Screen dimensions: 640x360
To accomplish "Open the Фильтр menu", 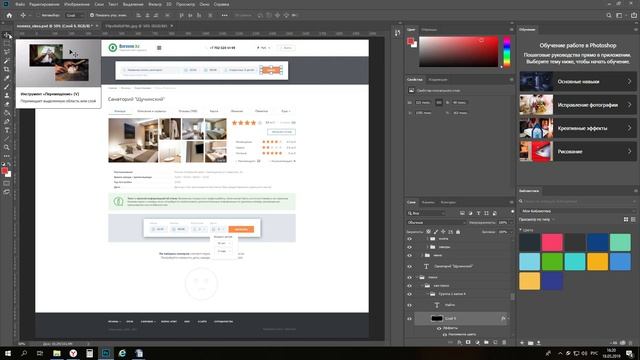I will tap(155, 4).
